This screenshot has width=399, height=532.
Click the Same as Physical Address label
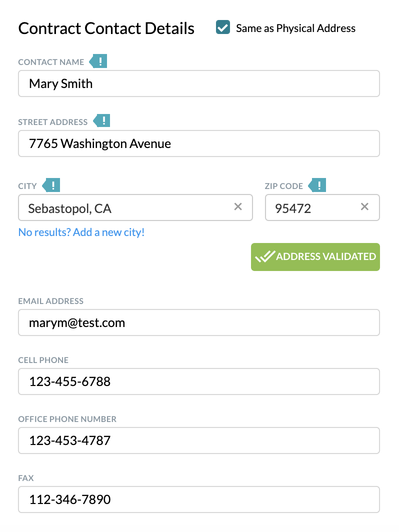pos(295,28)
